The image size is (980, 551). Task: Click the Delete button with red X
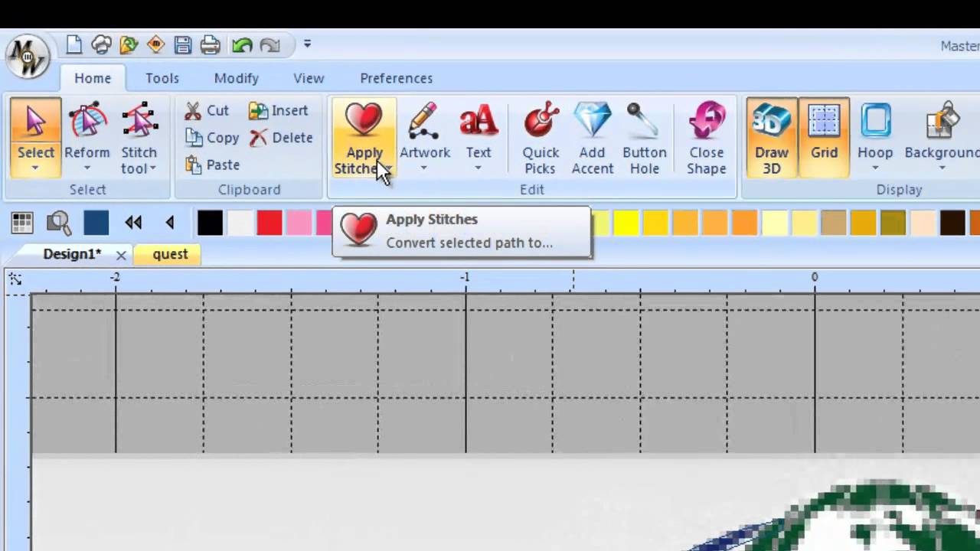281,138
